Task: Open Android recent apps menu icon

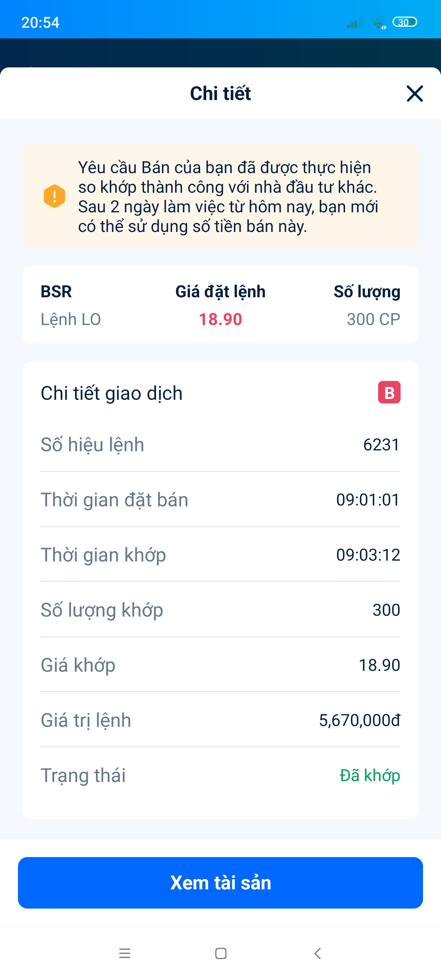Action: [x=125, y=953]
